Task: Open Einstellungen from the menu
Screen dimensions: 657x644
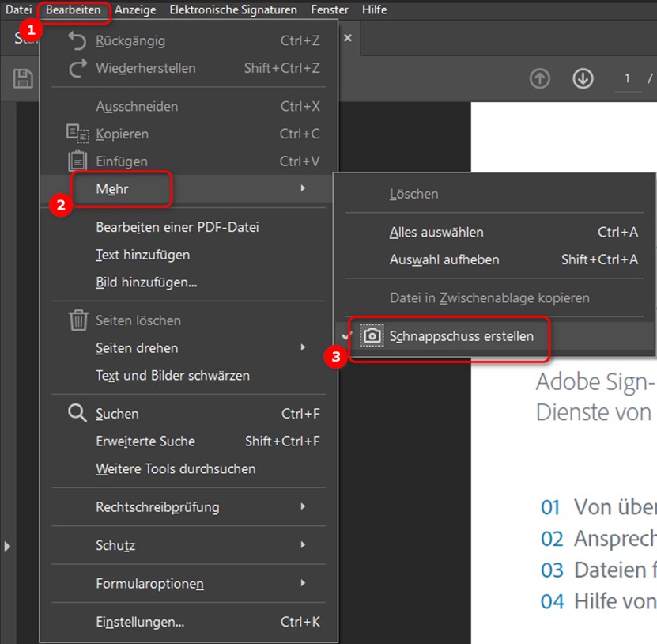Action: coord(140,623)
